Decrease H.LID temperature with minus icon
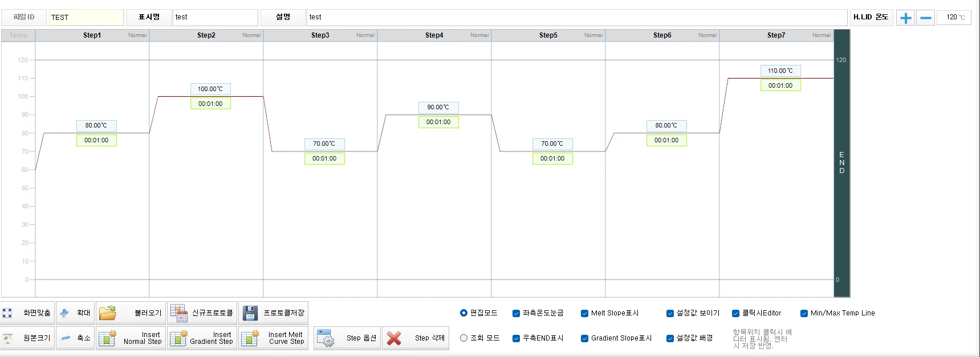980x357 pixels. coord(926,18)
